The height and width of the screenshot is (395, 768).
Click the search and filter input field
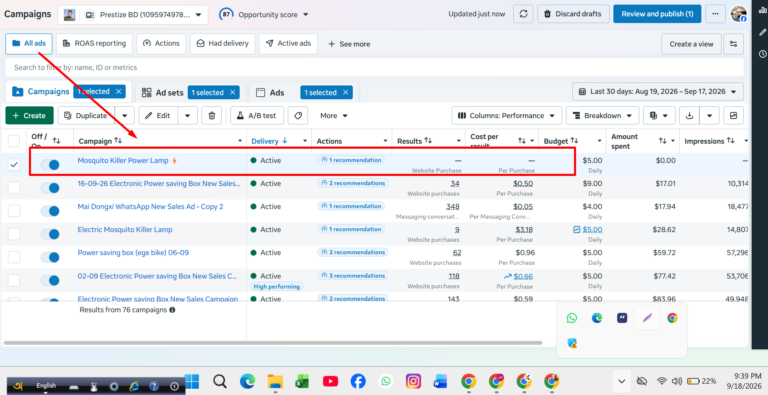pos(374,67)
